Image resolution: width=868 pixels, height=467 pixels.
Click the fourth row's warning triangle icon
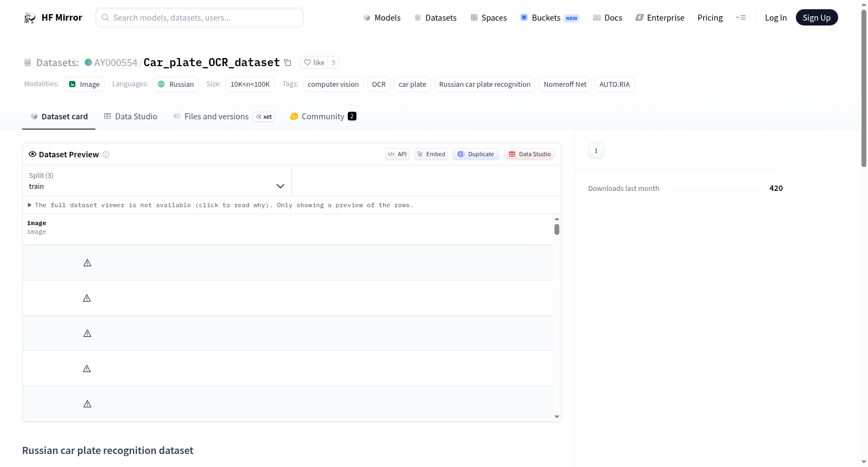point(87,369)
